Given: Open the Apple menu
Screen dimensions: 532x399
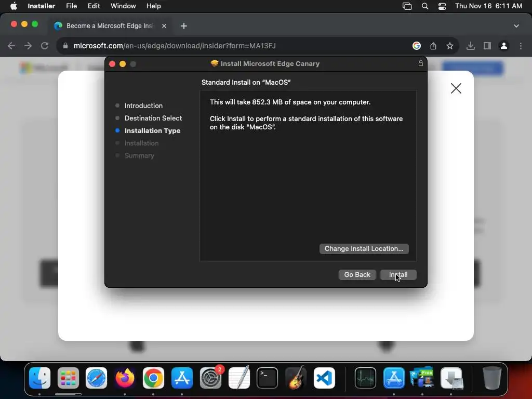Looking at the screenshot, I should 14,6.
